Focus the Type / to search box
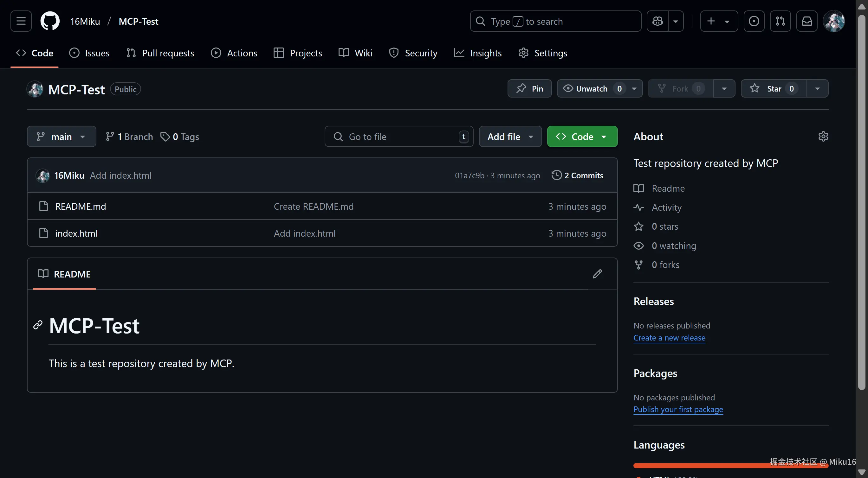The height and width of the screenshot is (478, 868). click(556, 21)
